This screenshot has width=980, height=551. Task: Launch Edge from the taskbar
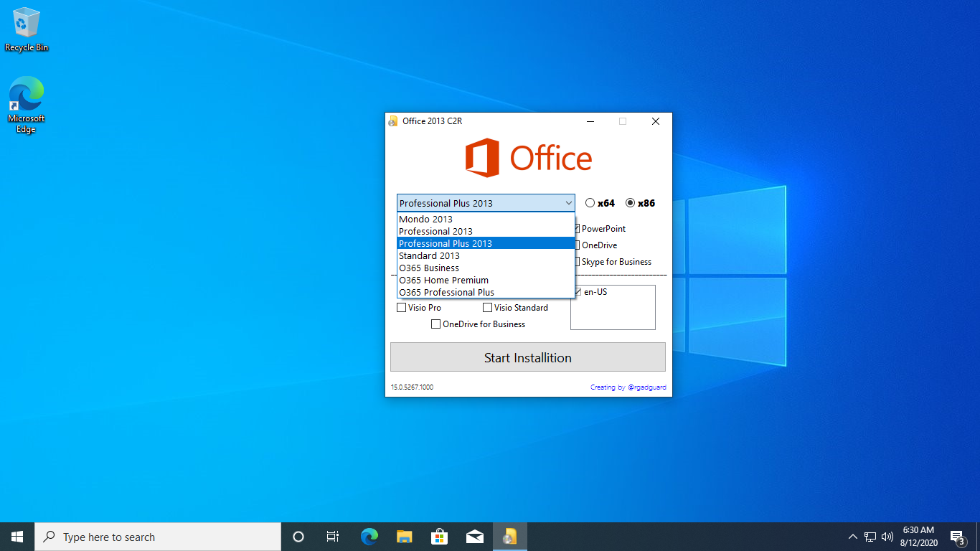pyautogui.click(x=369, y=537)
